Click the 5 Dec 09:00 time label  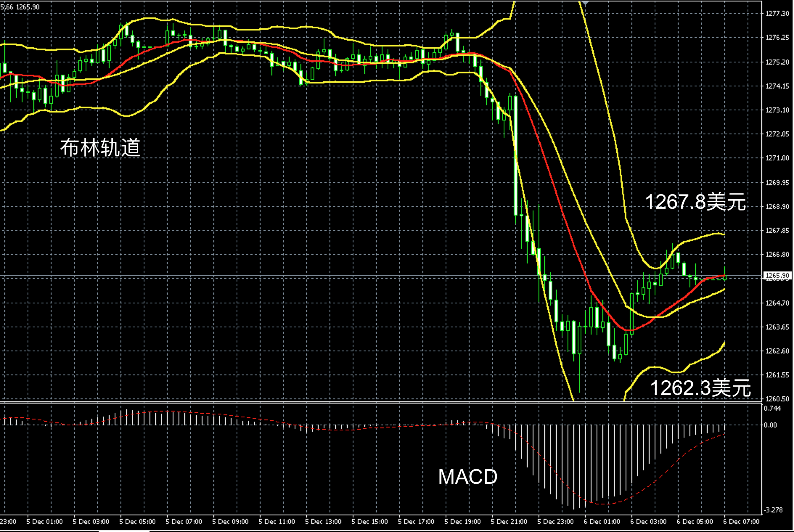(x=230, y=521)
